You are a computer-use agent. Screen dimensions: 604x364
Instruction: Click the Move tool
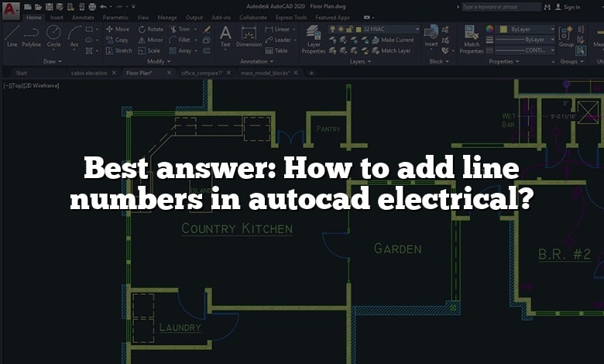point(118,29)
